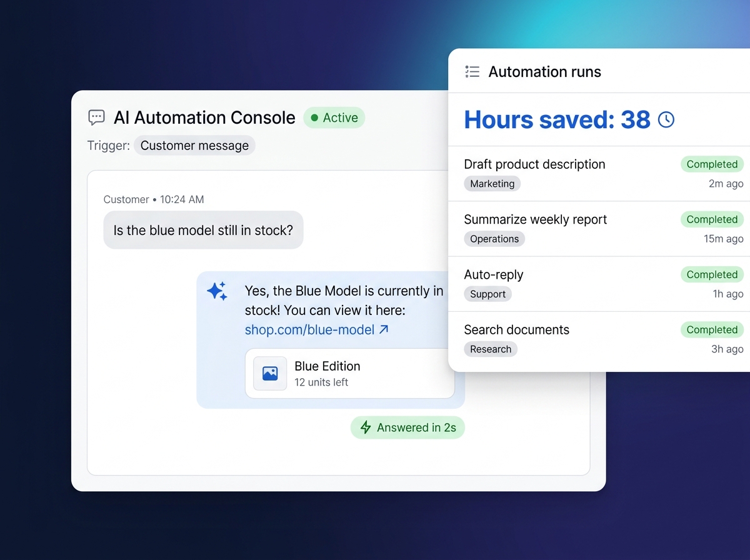Click the 2m ago timestamp
Screen dimensions: 750x560
[726, 184]
